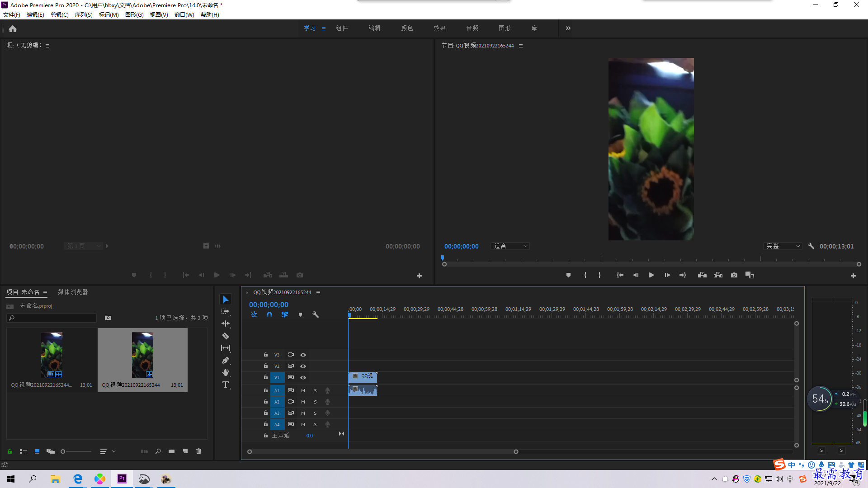Select the Hand tool
Screen dimensions: 868x488
click(226, 372)
